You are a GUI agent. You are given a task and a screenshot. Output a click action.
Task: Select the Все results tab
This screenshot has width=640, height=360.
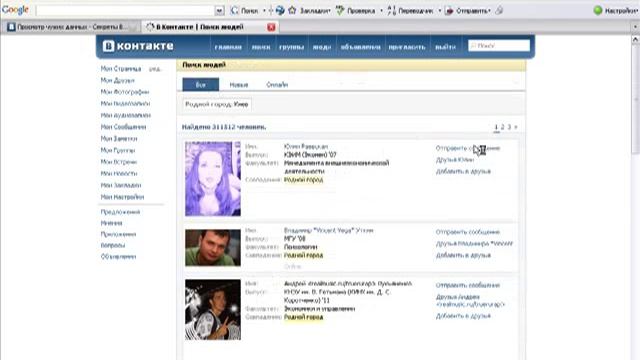200,84
